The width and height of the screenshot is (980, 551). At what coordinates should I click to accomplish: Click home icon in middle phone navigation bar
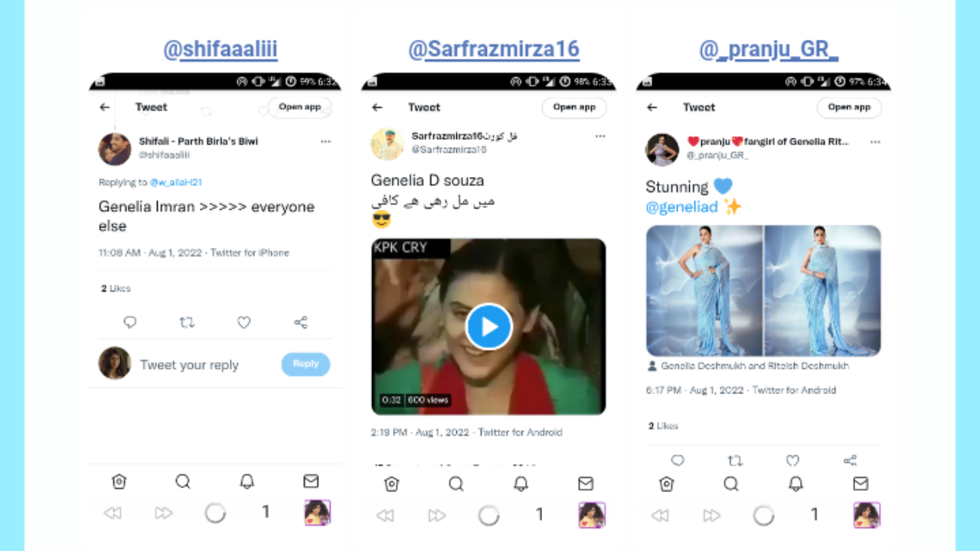click(391, 483)
